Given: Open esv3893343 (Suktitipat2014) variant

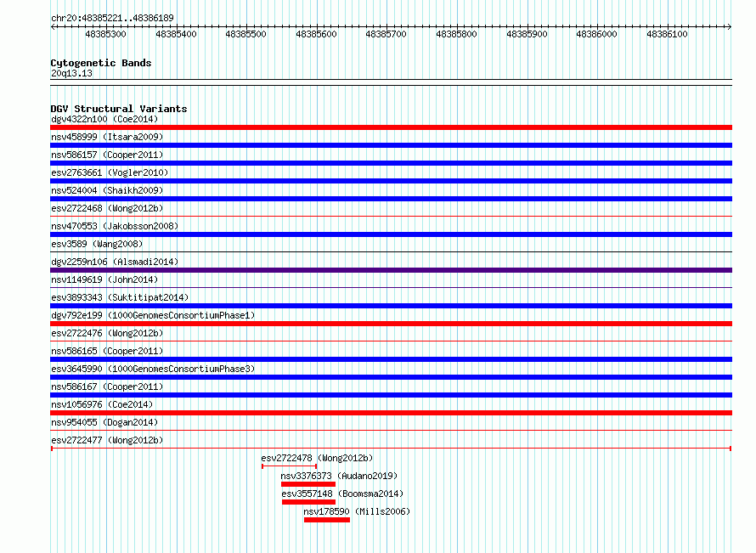Looking at the screenshot, I should [120, 297].
